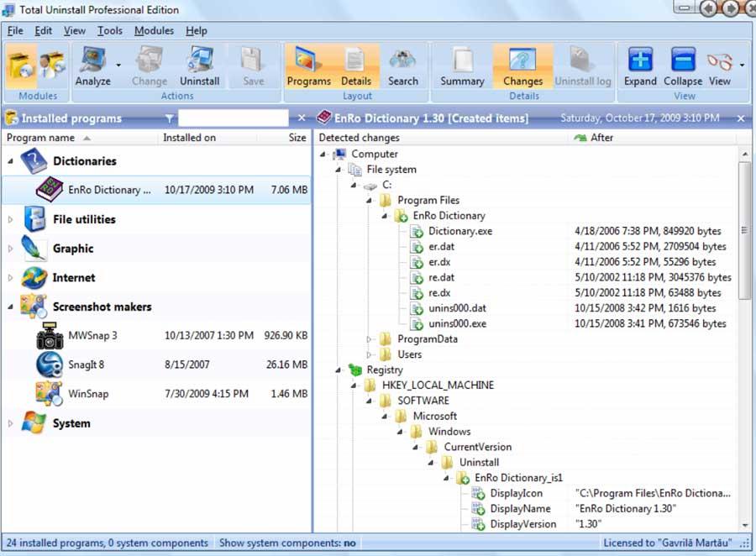This screenshot has width=756, height=556.
Task: Select the Changes details button
Action: (x=522, y=66)
